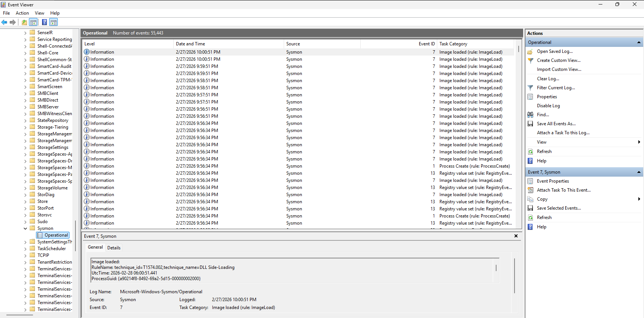This screenshot has height=318, width=644.
Task: Click Clear Log action
Action: (548, 79)
